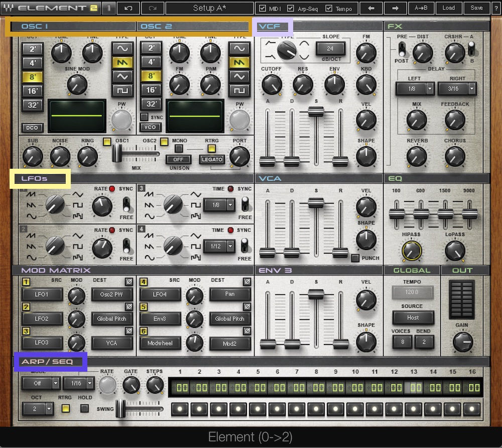Click the OSC1/OSC2 MIX slider handle

[x=116, y=153]
